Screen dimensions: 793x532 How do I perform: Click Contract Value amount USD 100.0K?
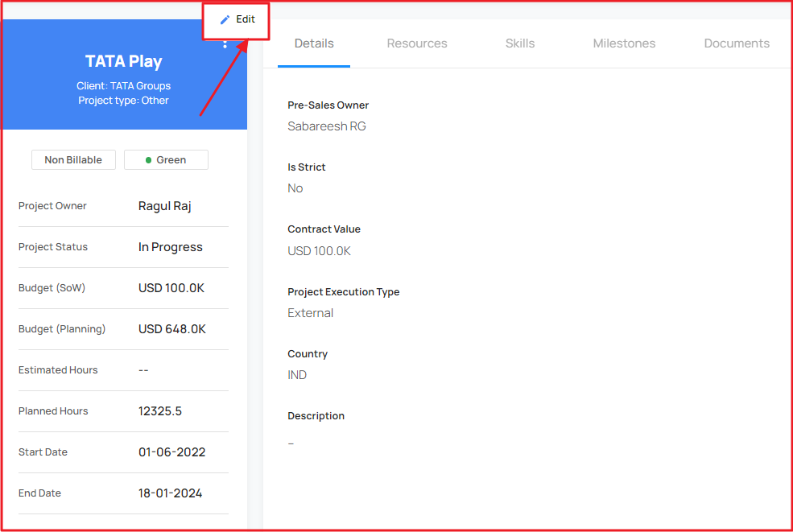click(x=319, y=251)
